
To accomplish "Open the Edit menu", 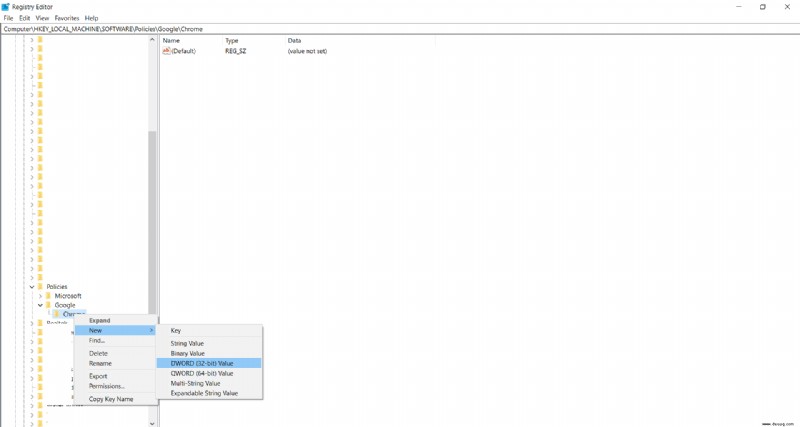I will point(24,18).
